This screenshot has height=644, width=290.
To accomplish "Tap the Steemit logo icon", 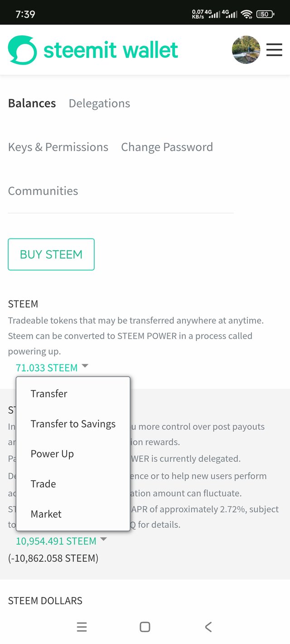I will [x=22, y=50].
